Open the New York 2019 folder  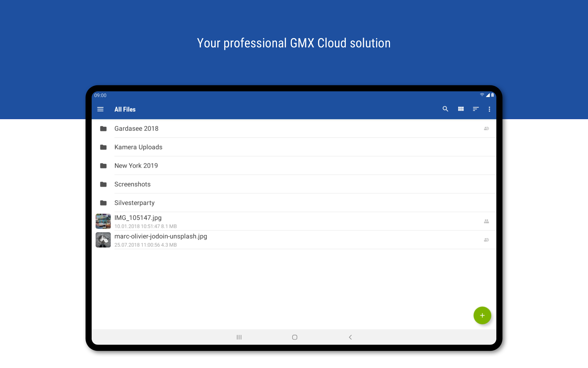tap(294, 166)
